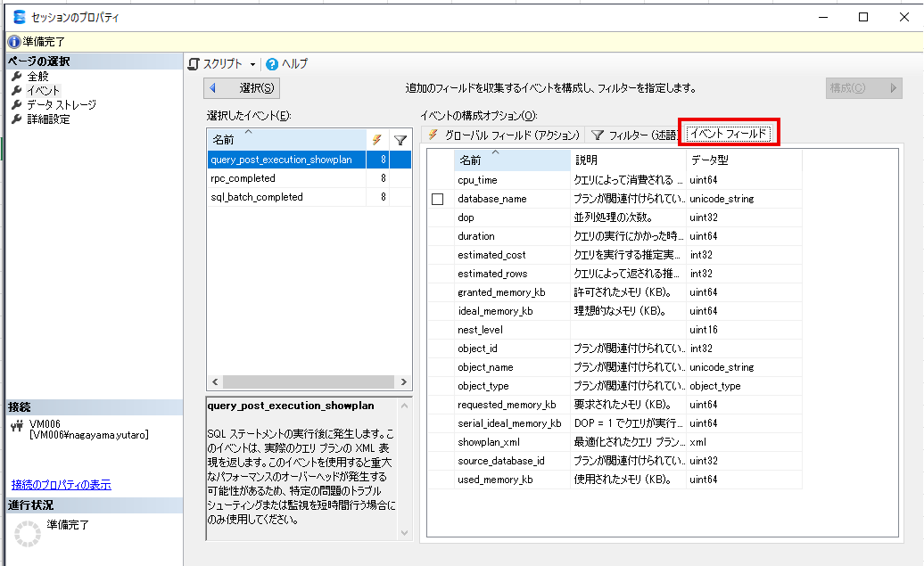Click the script icon on the toolbar
The image size is (924, 566).
[193, 63]
